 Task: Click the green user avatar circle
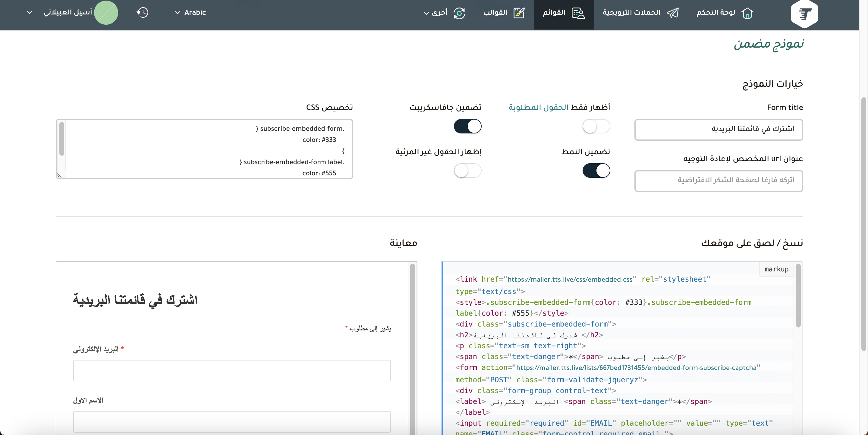(x=106, y=13)
